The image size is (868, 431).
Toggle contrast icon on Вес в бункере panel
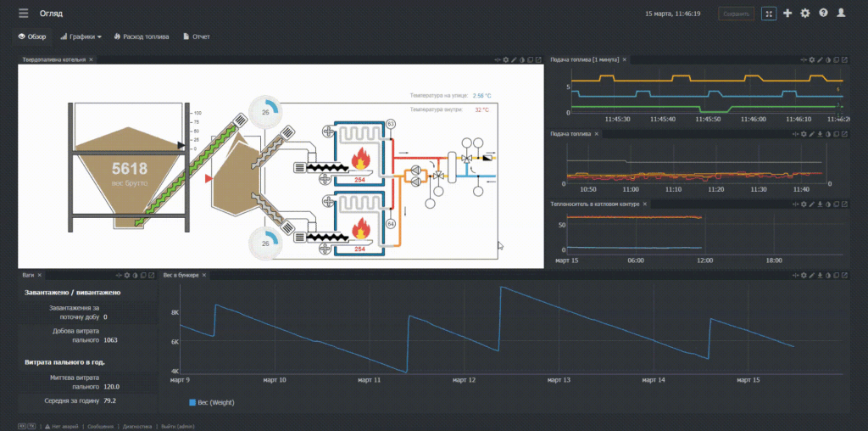828,276
